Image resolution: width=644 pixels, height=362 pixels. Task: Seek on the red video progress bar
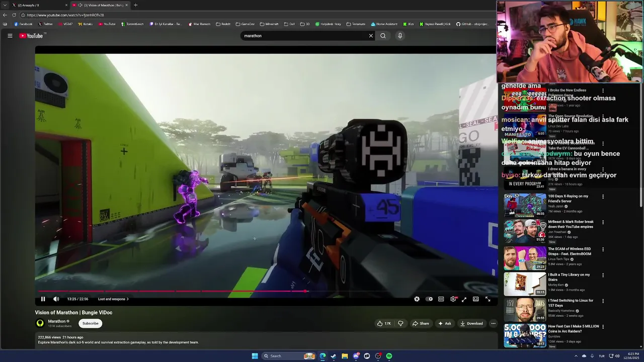266,291
